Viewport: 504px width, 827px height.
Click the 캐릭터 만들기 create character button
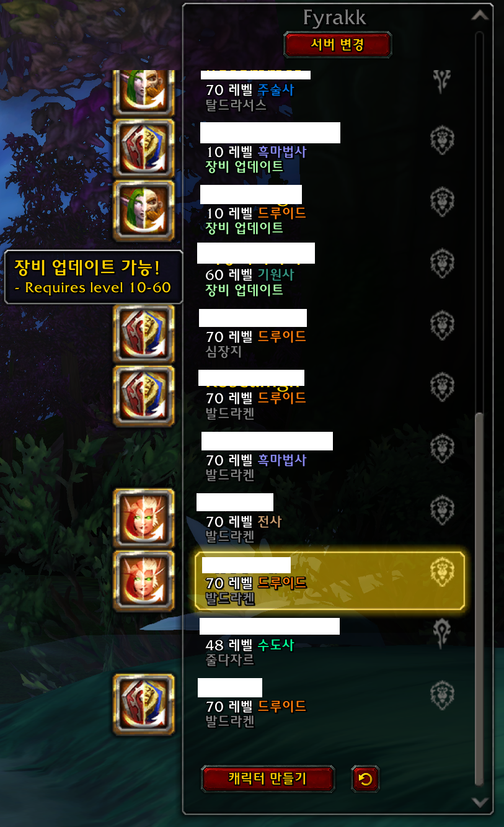pyautogui.click(x=268, y=779)
